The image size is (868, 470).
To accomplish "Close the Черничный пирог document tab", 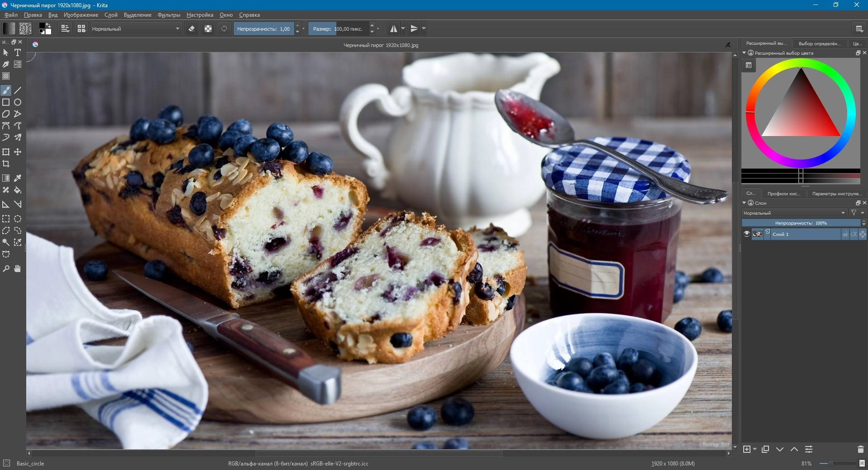I will coord(728,45).
